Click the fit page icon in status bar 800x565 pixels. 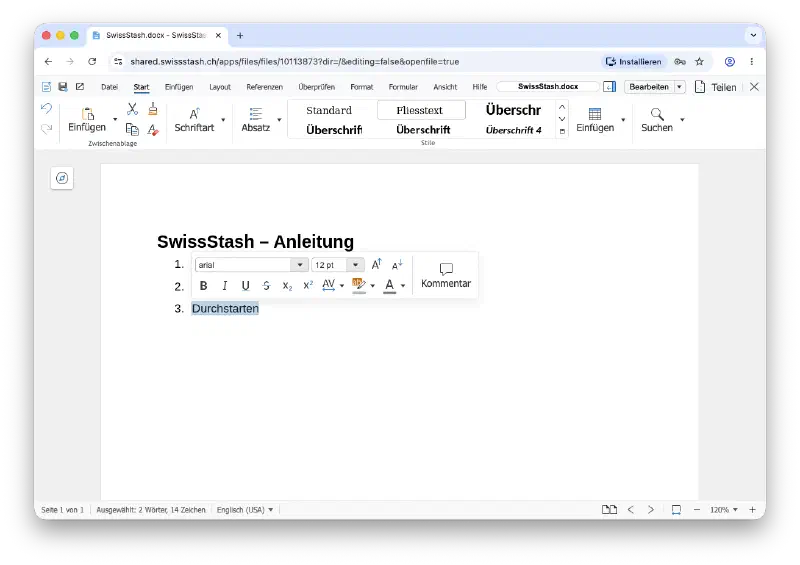[x=676, y=509]
